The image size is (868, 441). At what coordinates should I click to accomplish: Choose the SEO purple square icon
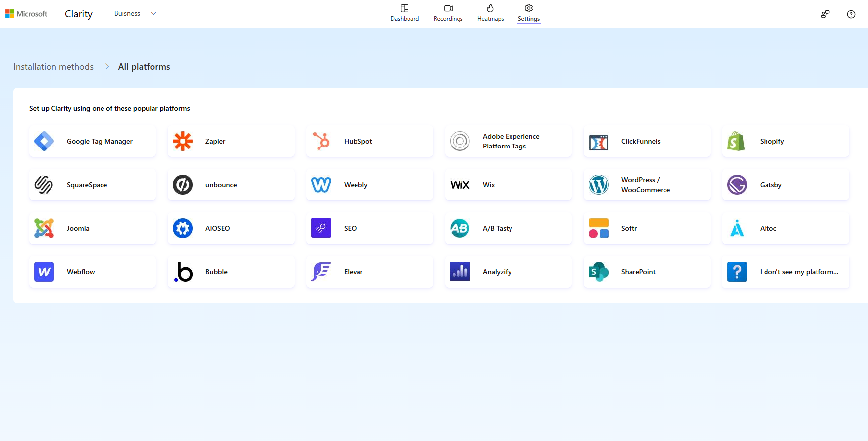[x=321, y=228]
